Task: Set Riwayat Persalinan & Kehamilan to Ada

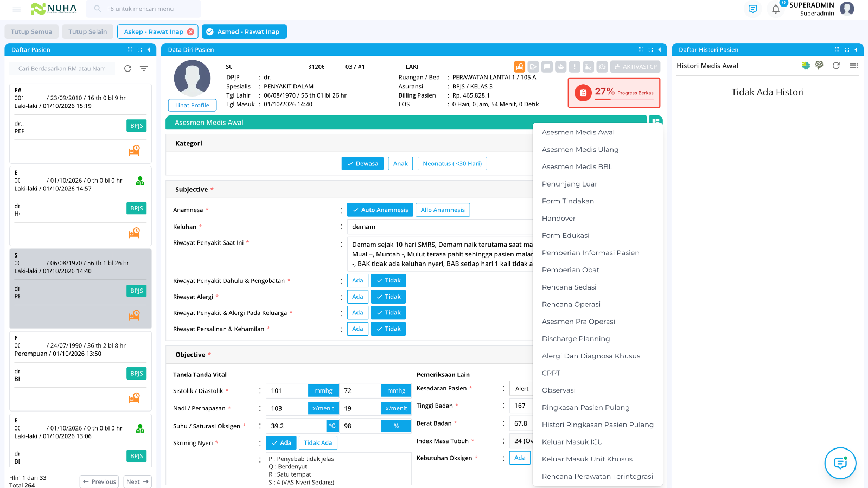Action: pos(358,329)
